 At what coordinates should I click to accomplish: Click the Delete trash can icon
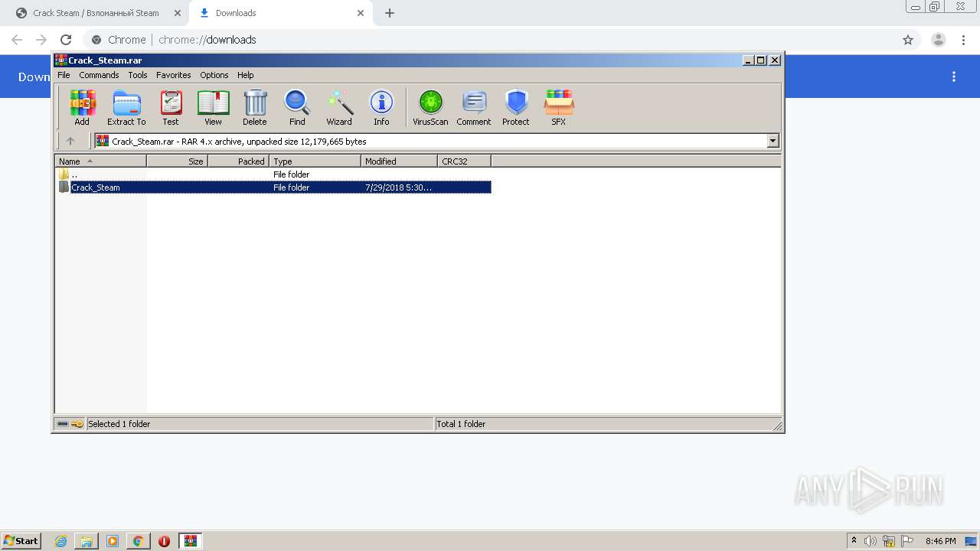(x=255, y=107)
